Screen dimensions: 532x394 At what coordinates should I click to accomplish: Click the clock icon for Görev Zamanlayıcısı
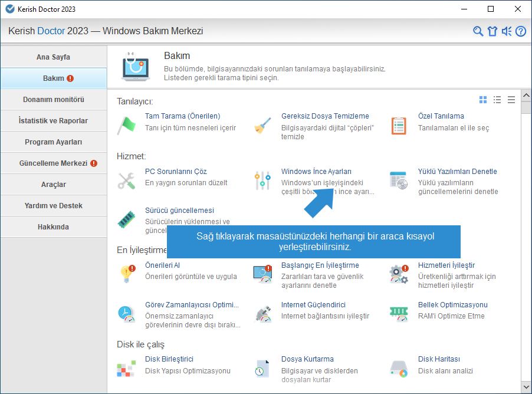(x=127, y=314)
